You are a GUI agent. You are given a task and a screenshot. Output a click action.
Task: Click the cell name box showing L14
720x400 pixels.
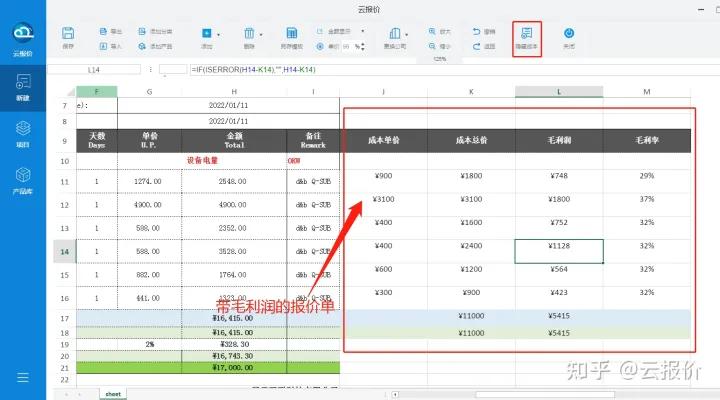click(94, 69)
